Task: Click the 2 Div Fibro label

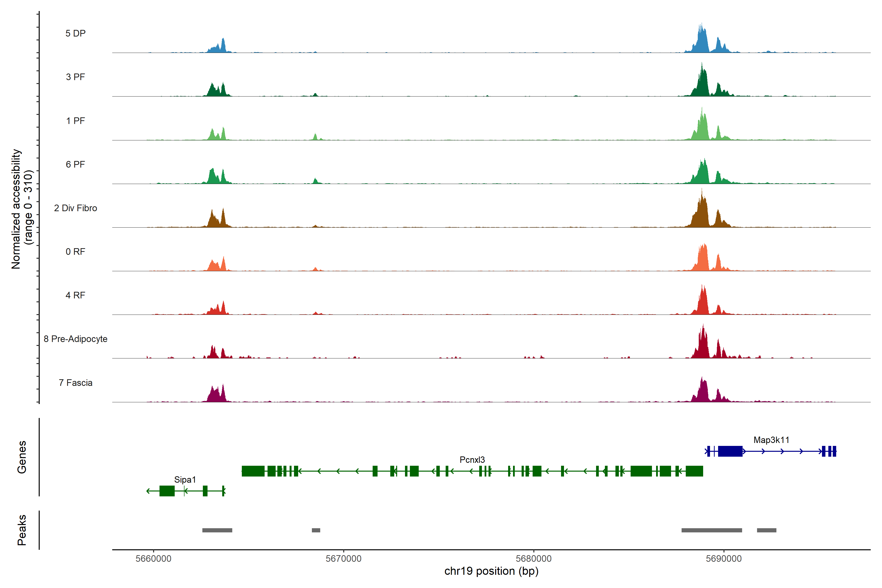Action: point(75,208)
